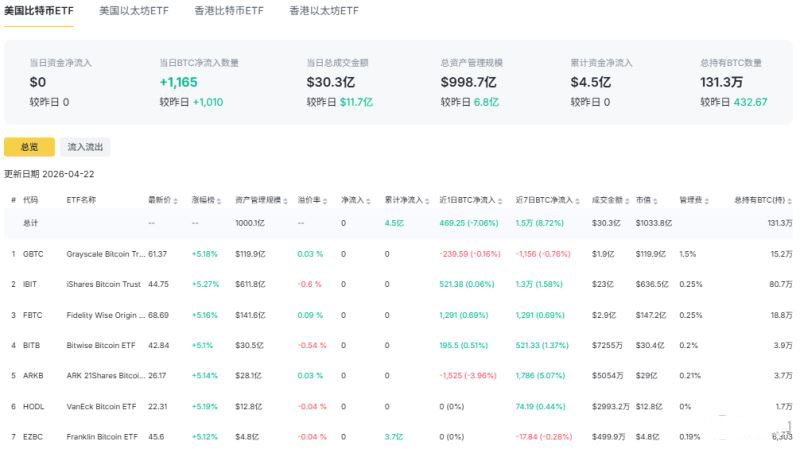
Task: Click iShares Bitcoin Trust name
Action: pos(103,284)
